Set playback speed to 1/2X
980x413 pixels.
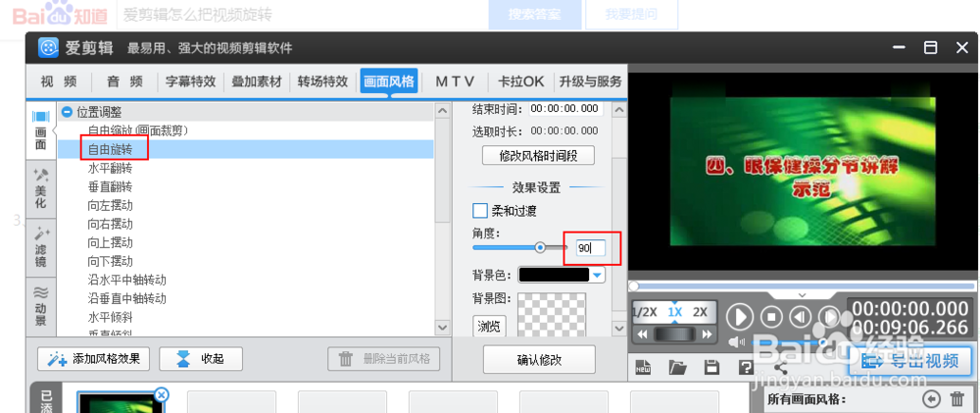[645, 312]
